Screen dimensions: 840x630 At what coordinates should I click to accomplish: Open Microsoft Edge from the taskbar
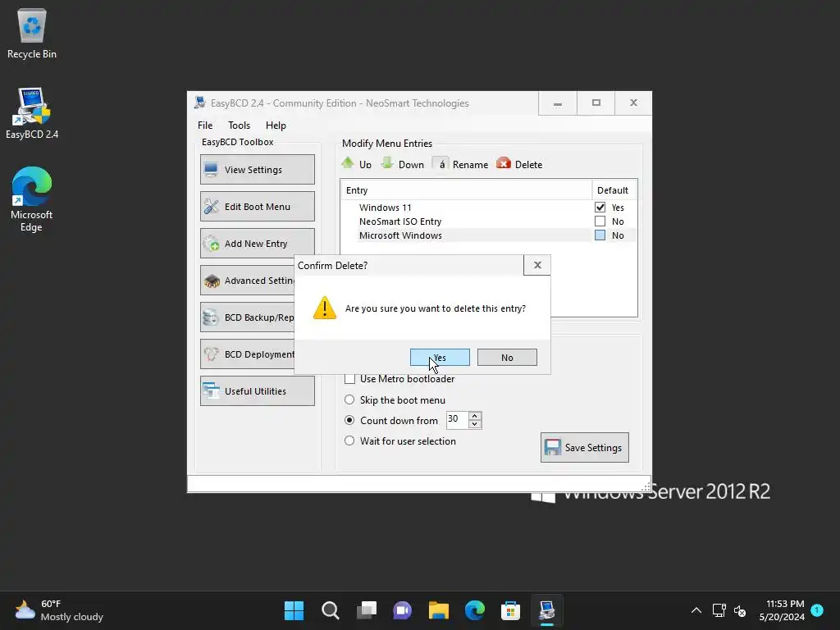pos(475,610)
